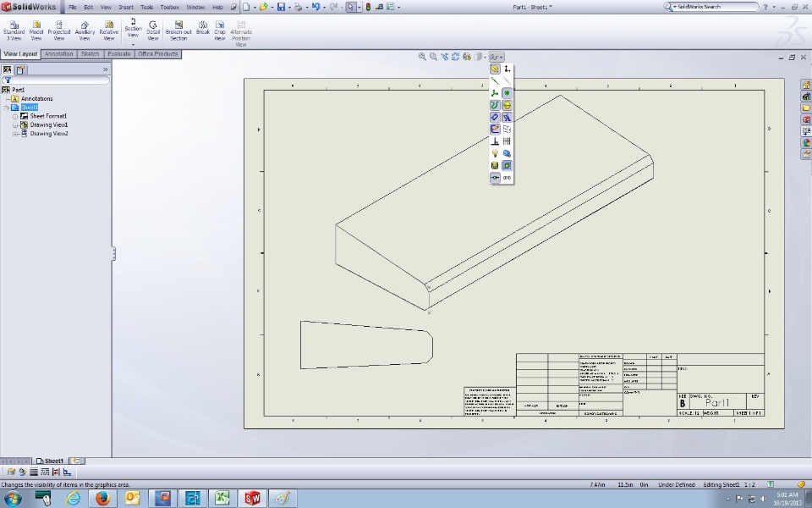
Task: Toggle View Points visibility in flyout
Action: coord(507,93)
